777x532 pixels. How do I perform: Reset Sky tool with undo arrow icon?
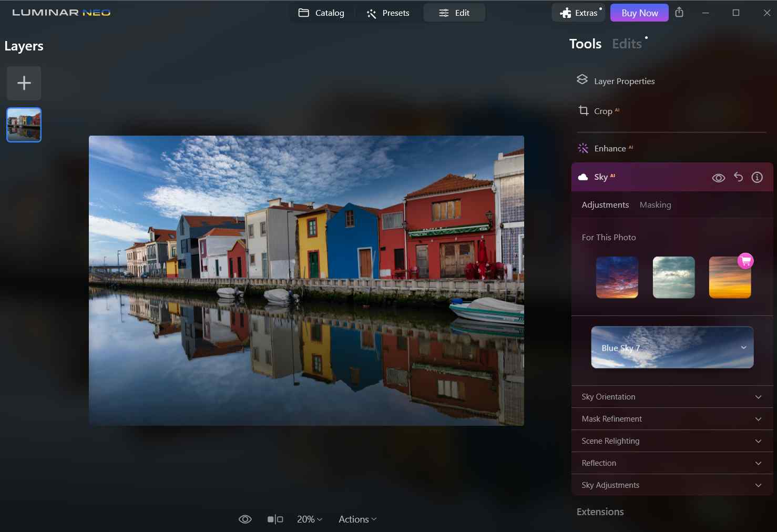tap(738, 177)
